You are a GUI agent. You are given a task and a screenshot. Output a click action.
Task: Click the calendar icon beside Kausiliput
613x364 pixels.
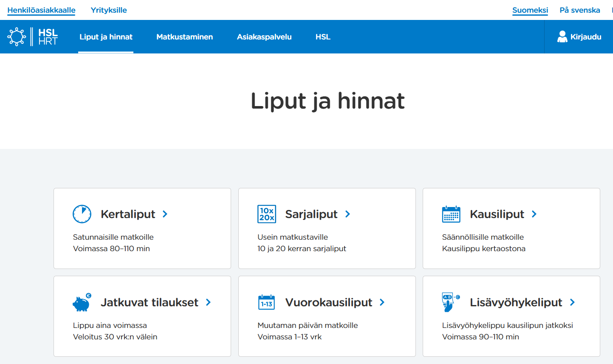tap(451, 214)
